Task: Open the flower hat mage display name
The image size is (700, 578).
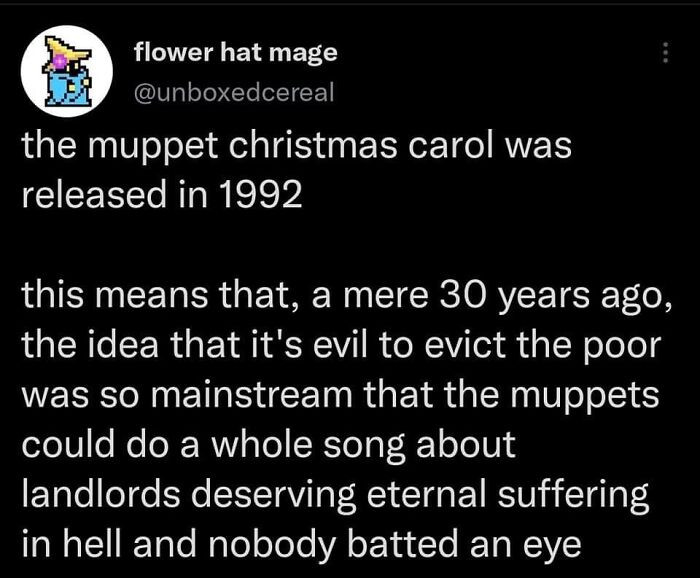Action: (x=235, y=53)
